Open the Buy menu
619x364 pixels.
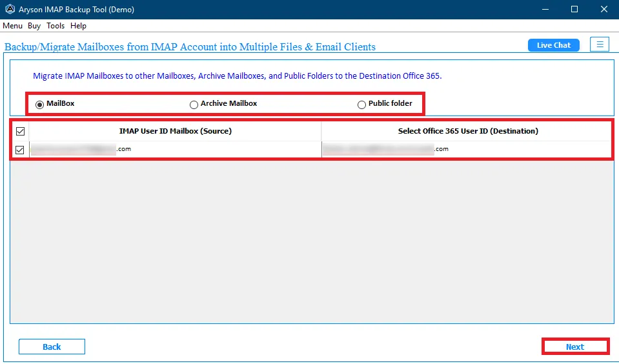[x=34, y=26]
